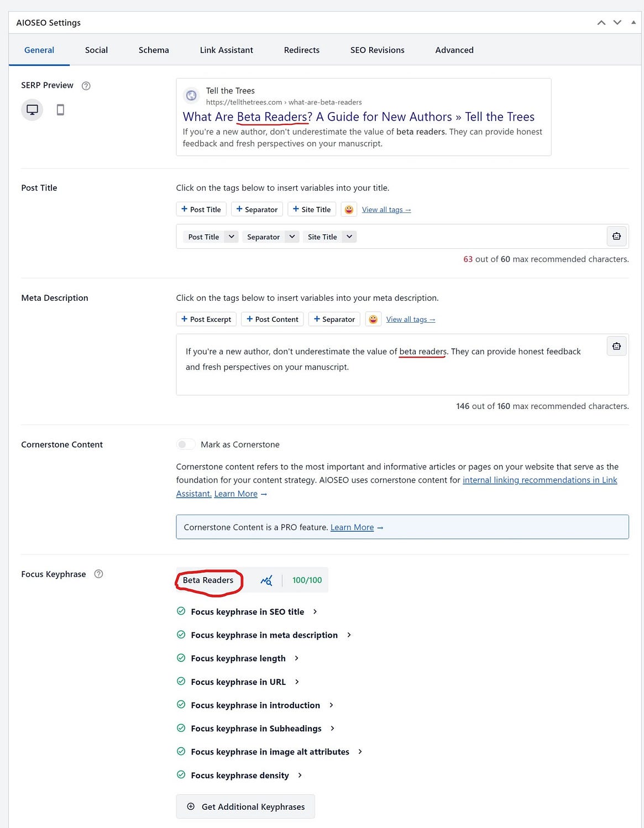Click the SERP preview URL tellthetrees.com
644x828 pixels.
click(284, 102)
